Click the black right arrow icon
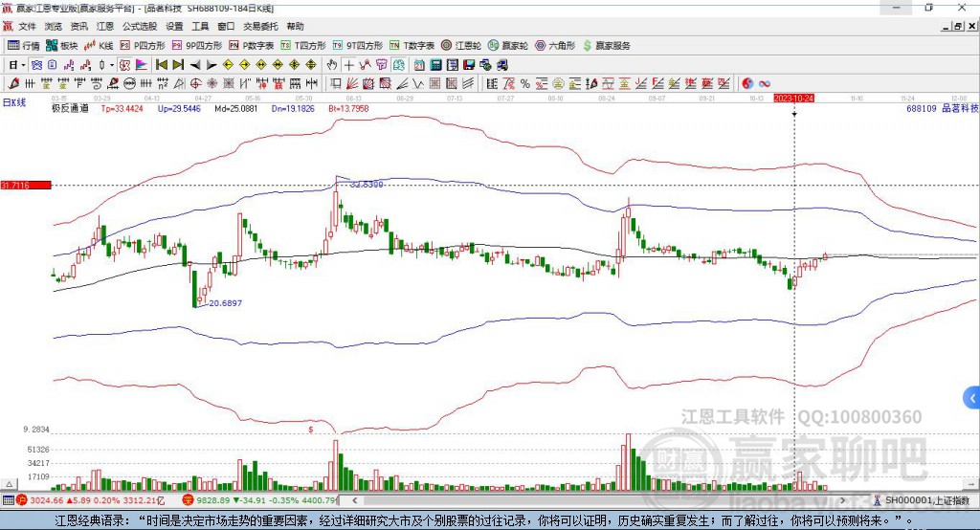Screen dimensions: 980x530 (212, 65)
